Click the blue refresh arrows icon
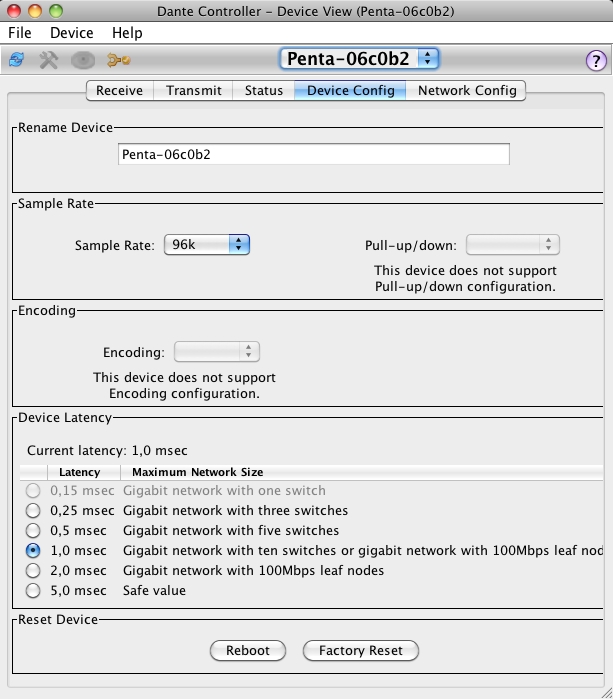The width and height of the screenshot is (613, 699). coord(16,60)
